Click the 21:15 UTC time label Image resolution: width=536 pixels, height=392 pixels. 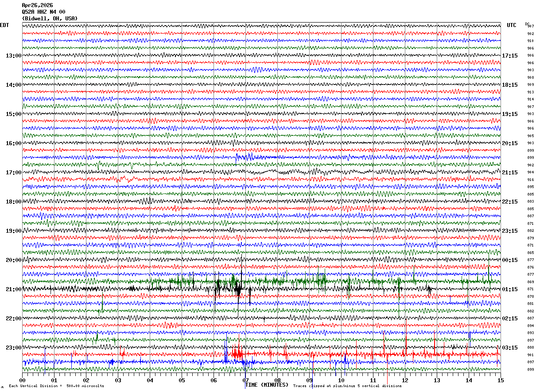click(x=510, y=173)
